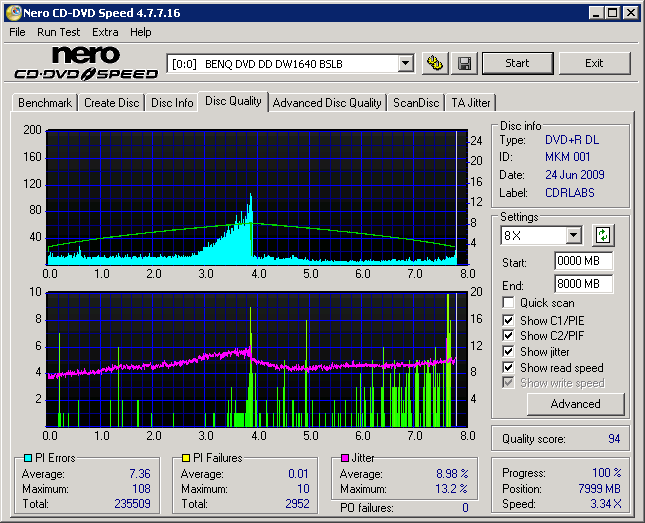Open the Advanced settings button
This screenshot has width=645, height=523.
tap(575, 404)
